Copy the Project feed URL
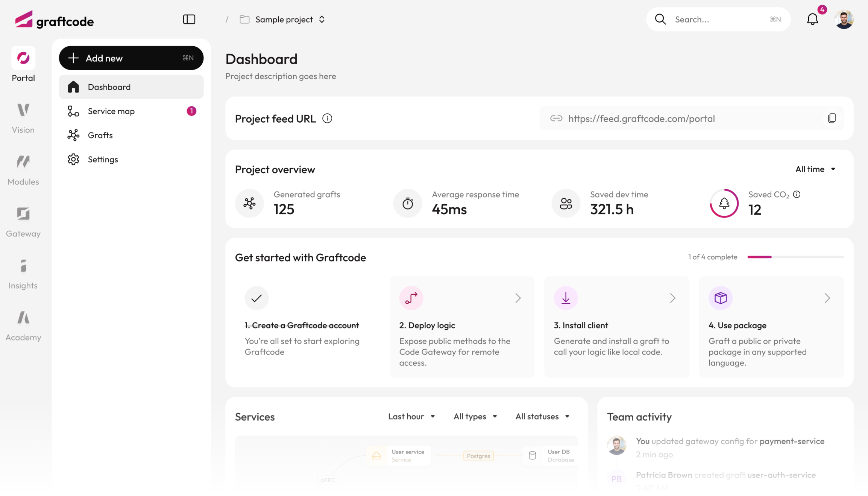This screenshot has height=496, width=868. click(x=832, y=118)
